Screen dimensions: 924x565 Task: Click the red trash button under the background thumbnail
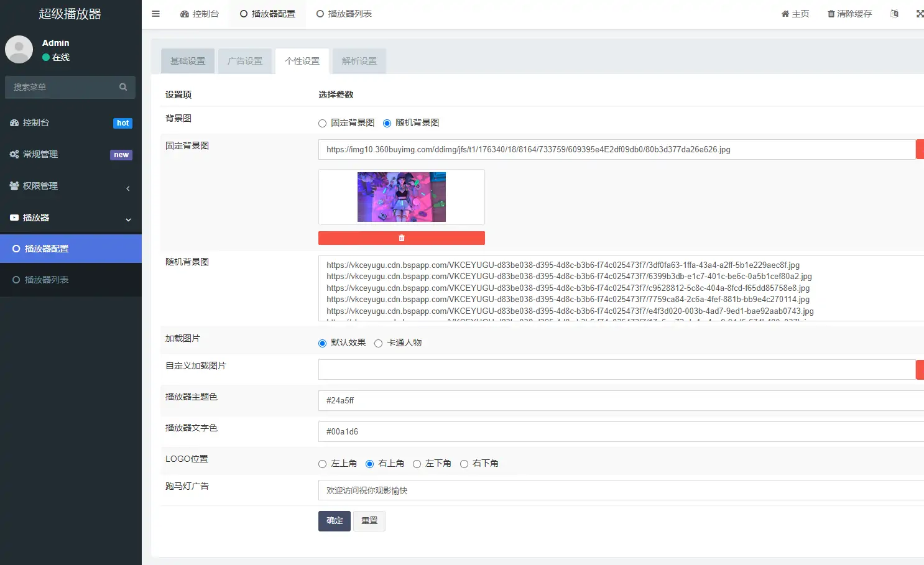coord(401,237)
